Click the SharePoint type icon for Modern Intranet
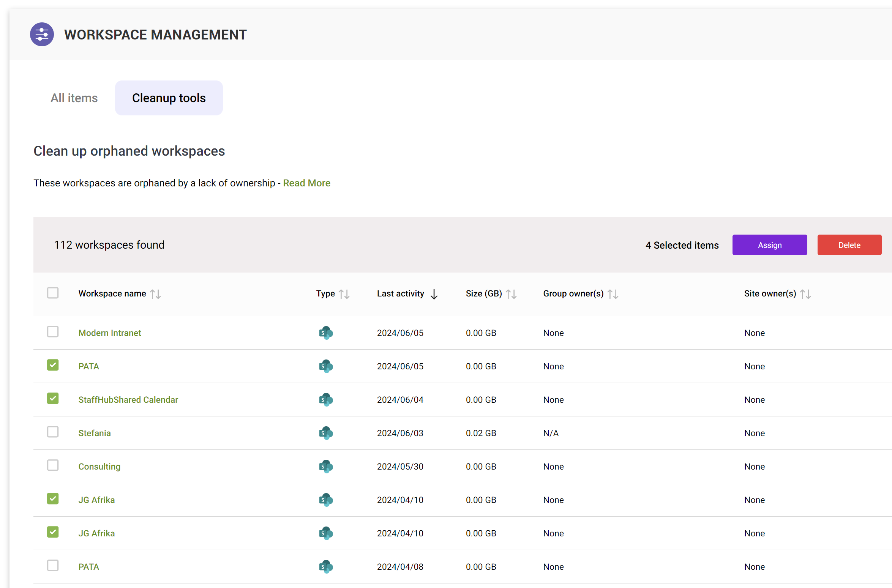 [x=326, y=333]
